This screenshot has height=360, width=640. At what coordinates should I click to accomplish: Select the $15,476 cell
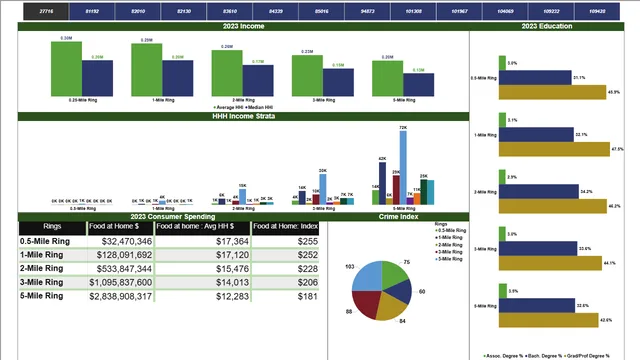(202, 269)
